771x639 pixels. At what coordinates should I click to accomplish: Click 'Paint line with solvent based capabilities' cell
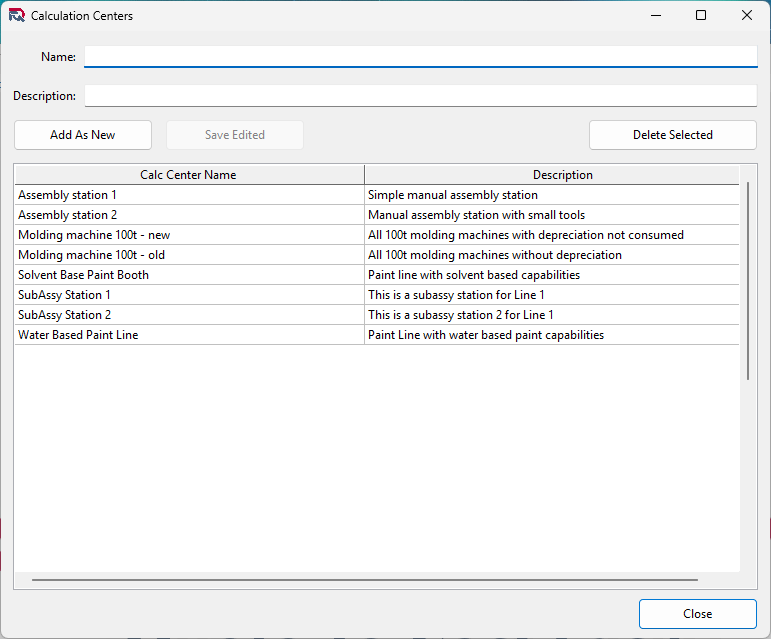coord(552,275)
